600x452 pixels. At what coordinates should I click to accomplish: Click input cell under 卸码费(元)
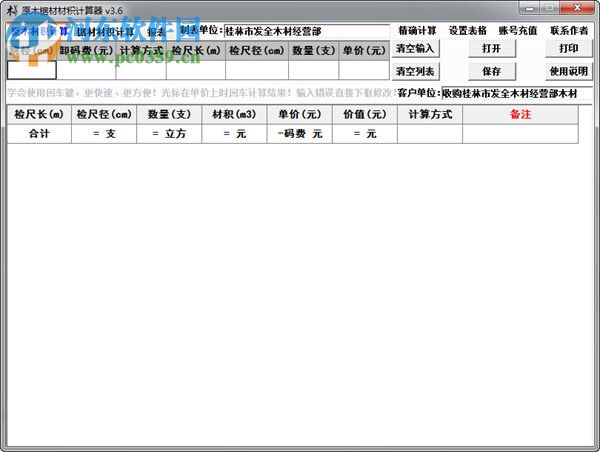[x=86, y=70]
